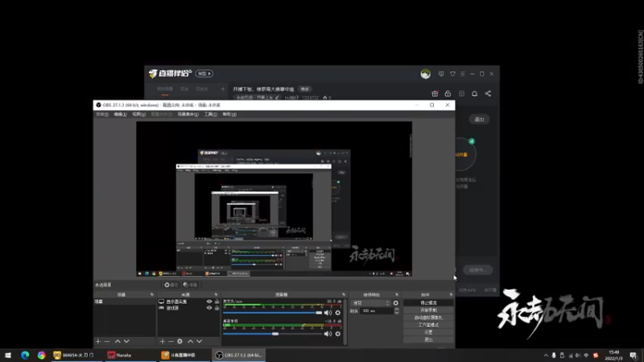Open the skin shirt icon in companion title bar
The image size is (644, 362).
pyautogui.click(x=452, y=74)
